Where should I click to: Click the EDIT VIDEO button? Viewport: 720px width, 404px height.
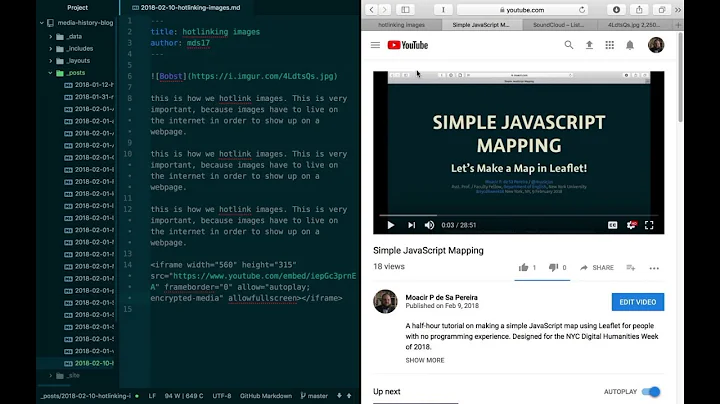(638, 302)
